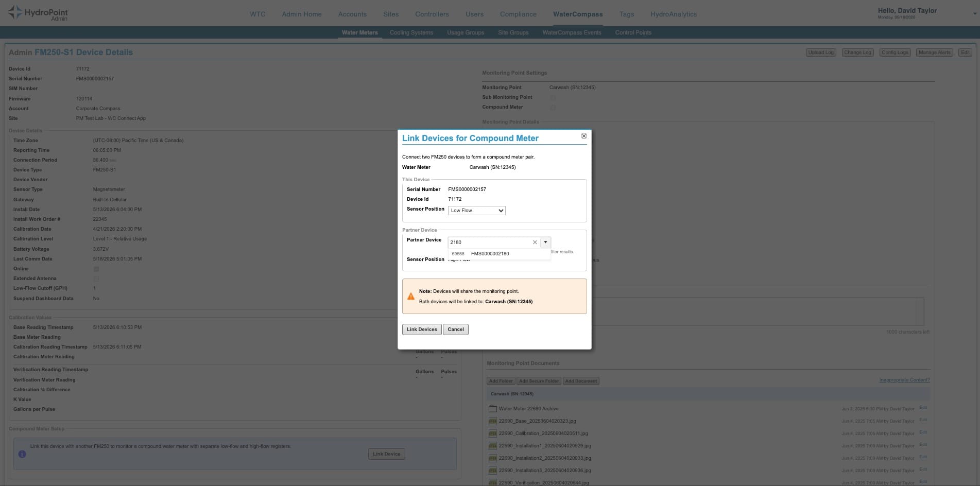Image resolution: width=980 pixels, height=486 pixels.
Task: Click Edit link for 22690_Calibration file row
Action: tap(923, 432)
